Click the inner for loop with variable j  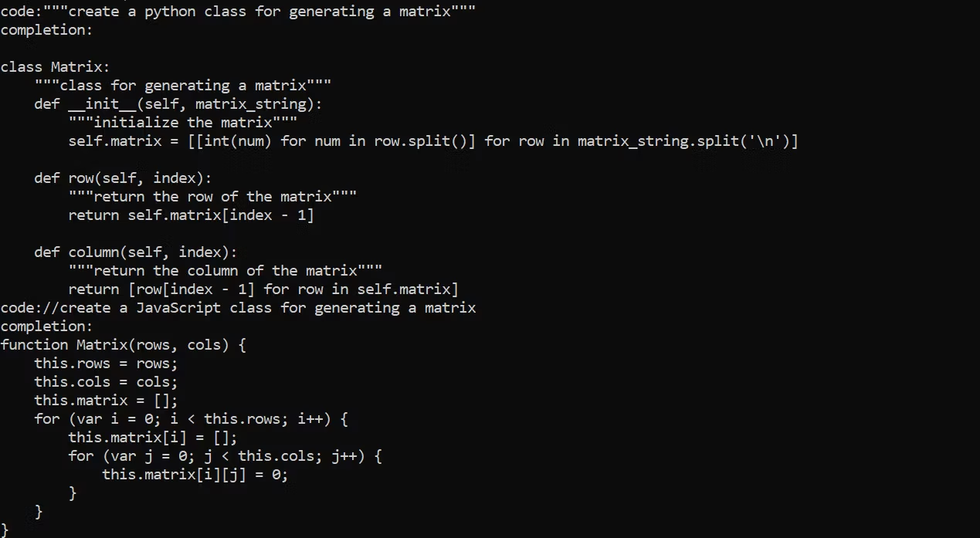coord(225,456)
